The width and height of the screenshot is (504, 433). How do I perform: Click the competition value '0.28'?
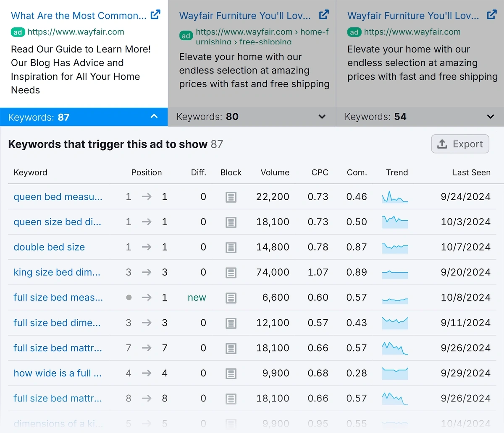[x=357, y=373]
